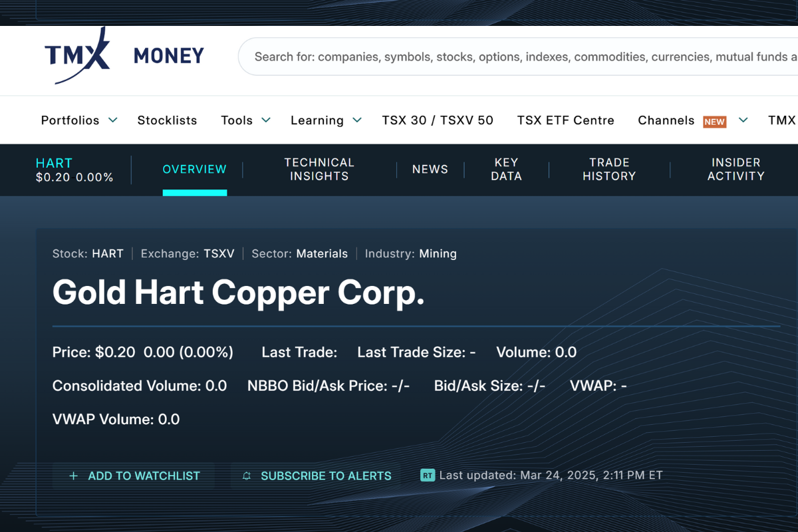
Task: Switch to the Insider Activity tab
Action: click(x=736, y=169)
